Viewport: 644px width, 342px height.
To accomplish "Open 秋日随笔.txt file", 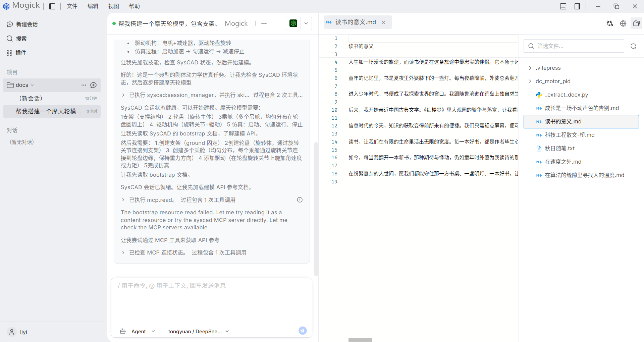I will pyautogui.click(x=581, y=148).
